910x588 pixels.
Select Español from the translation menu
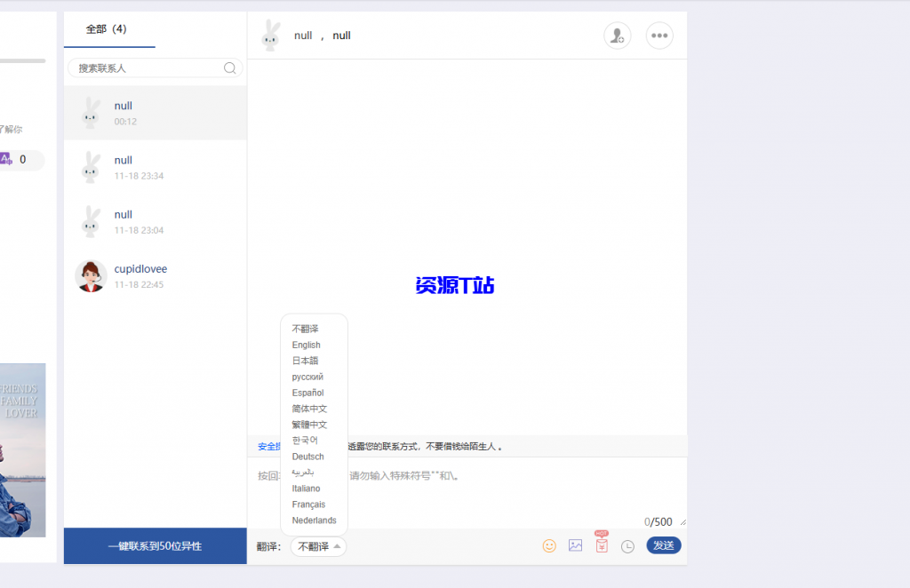tap(307, 393)
